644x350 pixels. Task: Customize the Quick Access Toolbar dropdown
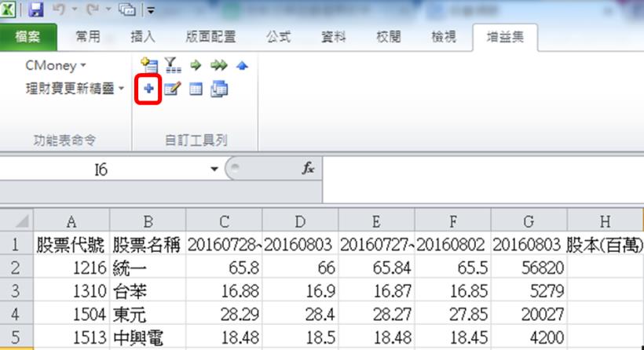(x=151, y=10)
